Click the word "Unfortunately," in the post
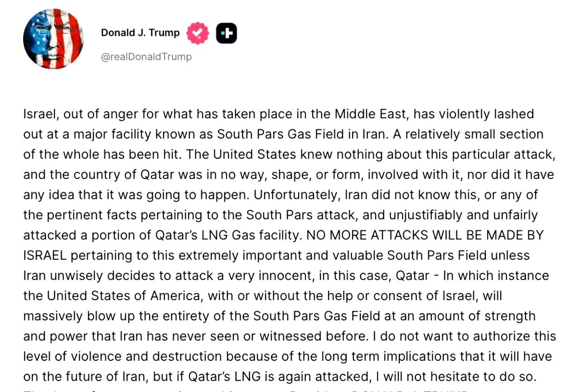This screenshot has width=580, height=392. (297, 195)
